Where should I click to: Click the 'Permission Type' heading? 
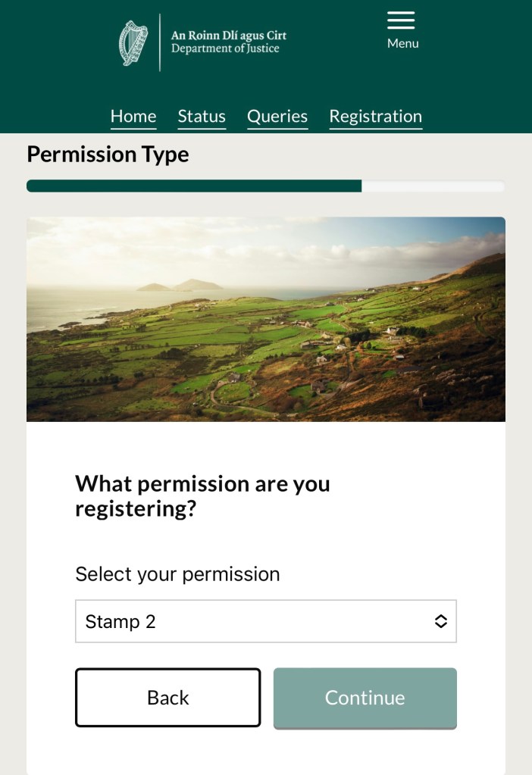coord(108,155)
